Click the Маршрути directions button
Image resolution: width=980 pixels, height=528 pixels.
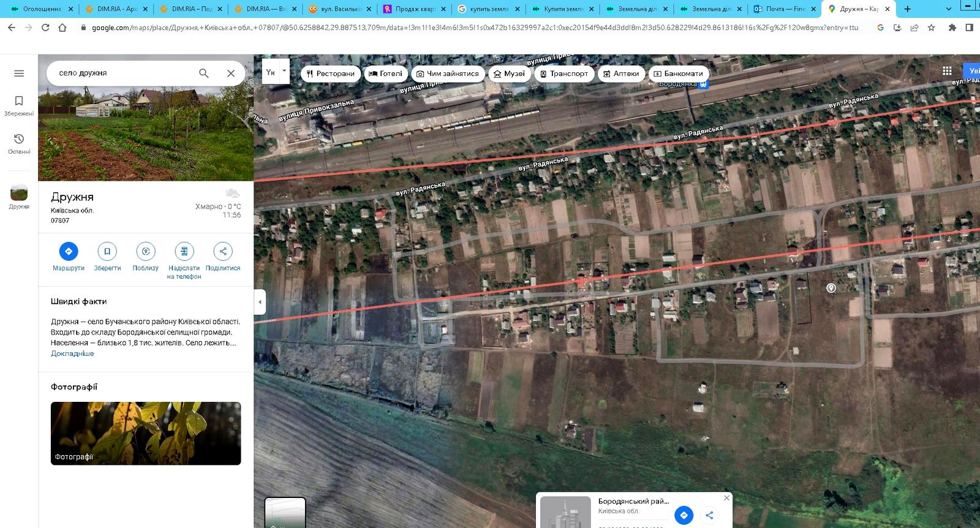click(x=69, y=252)
